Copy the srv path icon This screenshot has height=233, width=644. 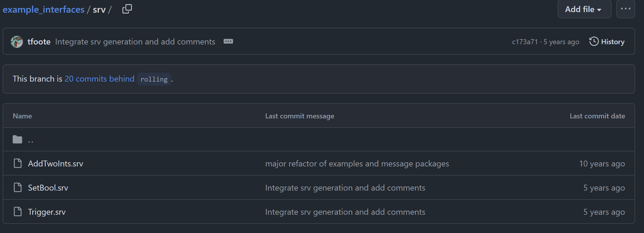click(127, 9)
